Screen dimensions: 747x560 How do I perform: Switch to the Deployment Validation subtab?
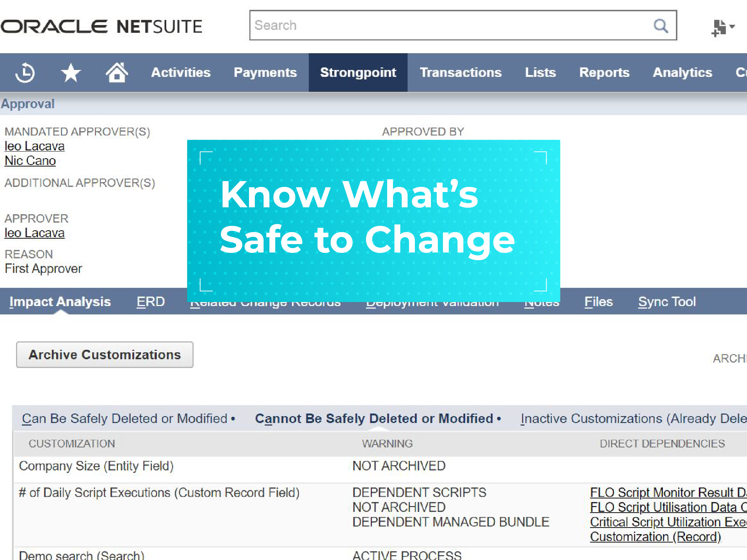pyautogui.click(x=432, y=302)
